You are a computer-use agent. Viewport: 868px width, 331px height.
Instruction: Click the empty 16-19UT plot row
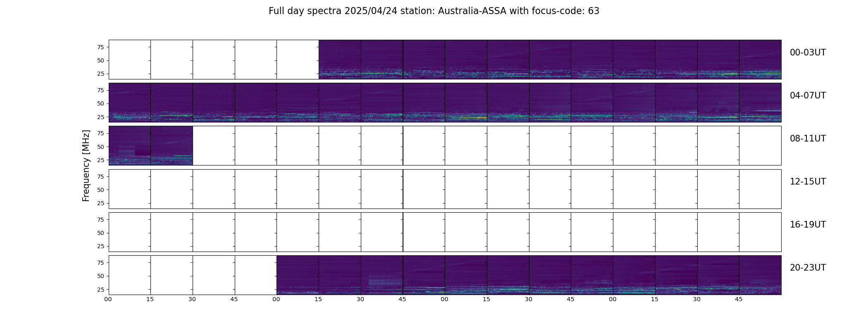click(445, 232)
